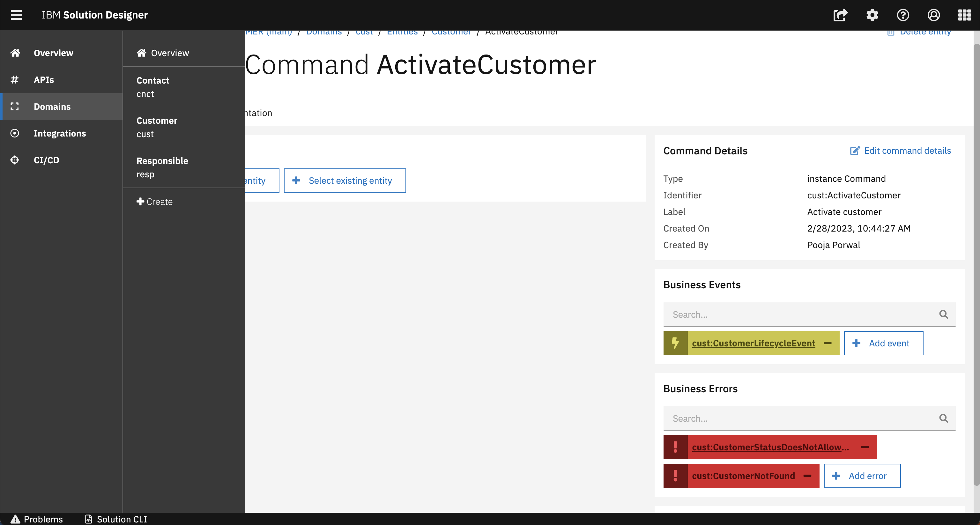Image resolution: width=980 pixels, height=525 pixels.
Task: Open the app switcher grid icon
Action: tap(964, 15)
